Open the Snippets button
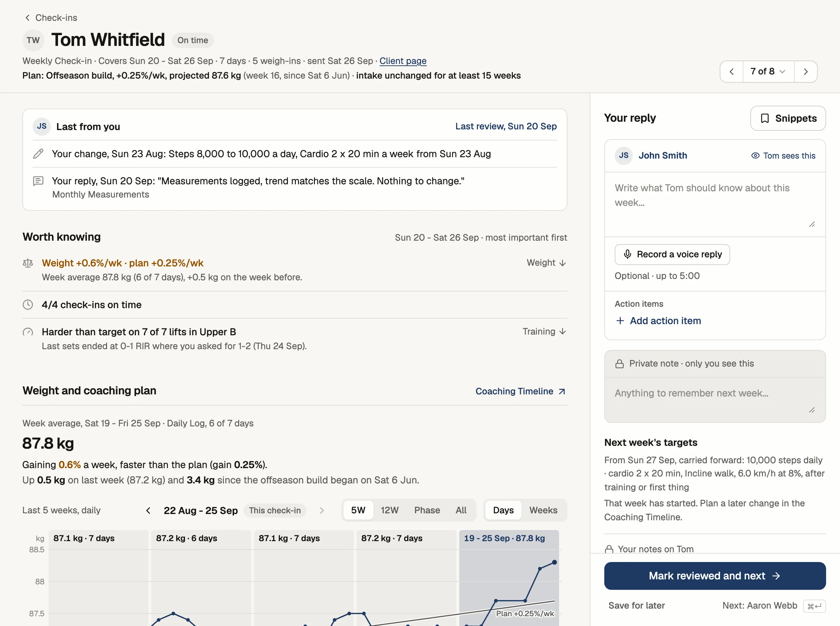 tap(788, 119)
